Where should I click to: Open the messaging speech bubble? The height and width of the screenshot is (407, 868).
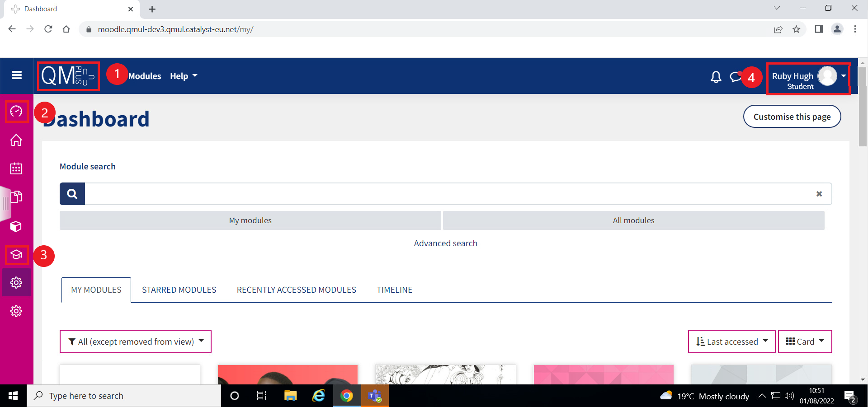[735, 77]
